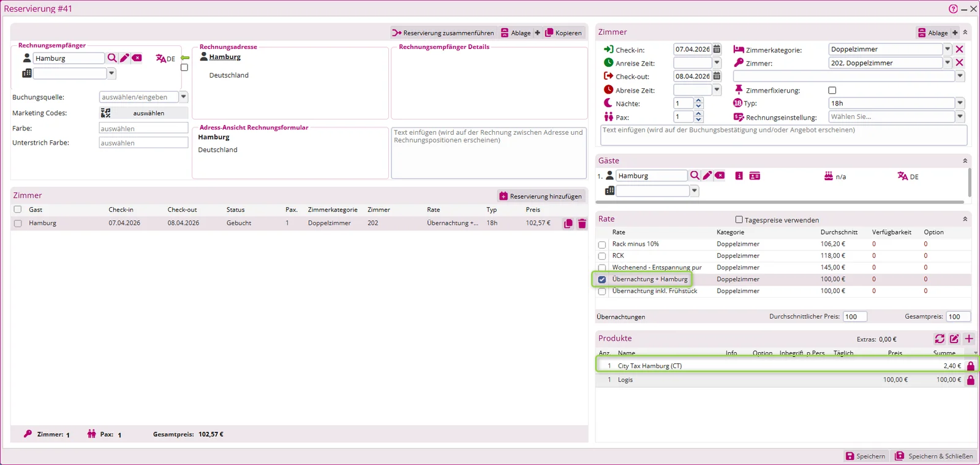Remove the assigned room 202 with the X
The width and height of the screenshot is (980, 465).
click(x=959, y=62)
